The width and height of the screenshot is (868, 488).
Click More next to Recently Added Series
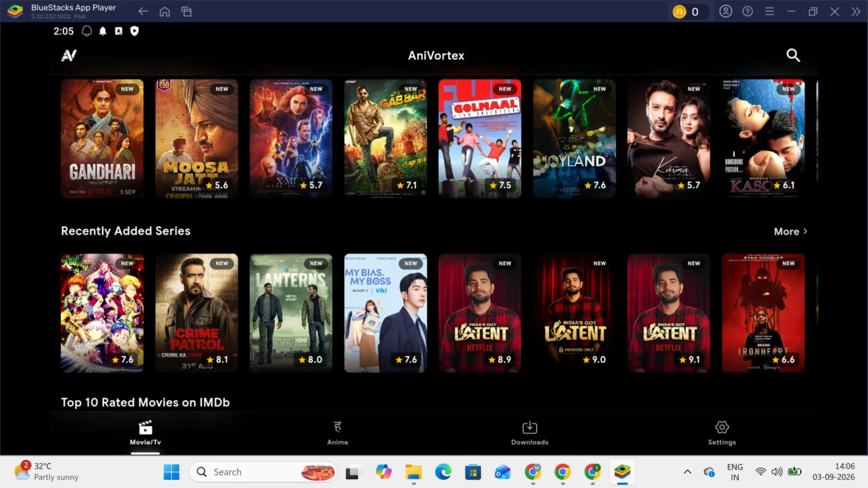coord(790,232)
